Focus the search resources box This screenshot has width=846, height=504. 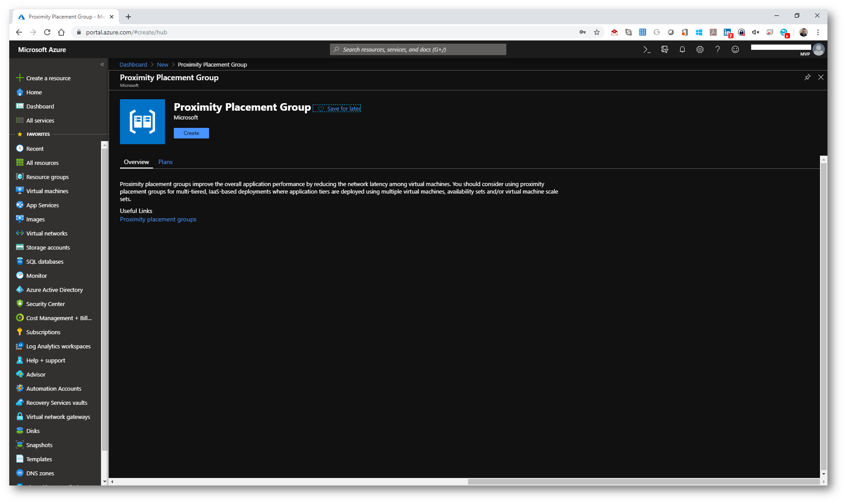click(418, 49)
